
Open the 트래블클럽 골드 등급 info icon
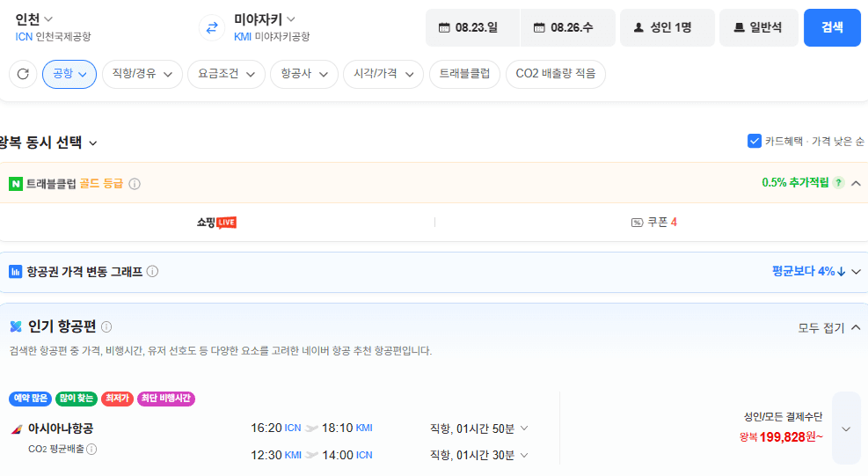click(x=135, y=184)
